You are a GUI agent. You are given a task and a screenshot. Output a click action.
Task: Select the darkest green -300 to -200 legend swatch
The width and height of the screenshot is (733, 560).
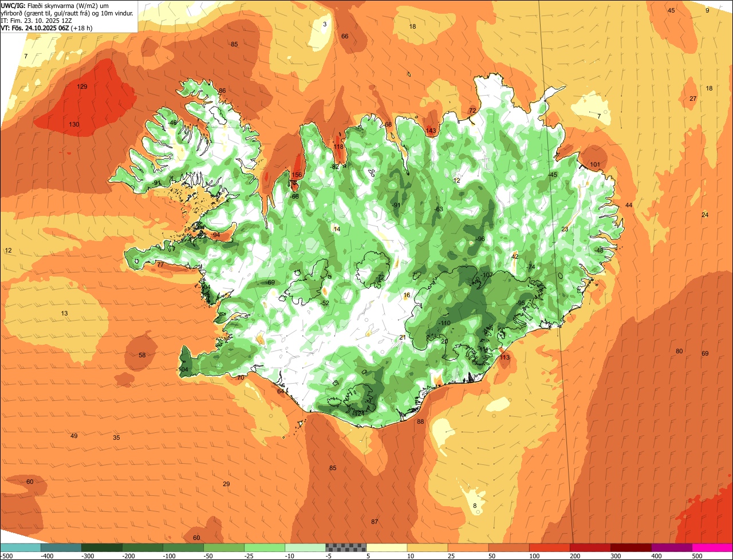pos(102,547)
